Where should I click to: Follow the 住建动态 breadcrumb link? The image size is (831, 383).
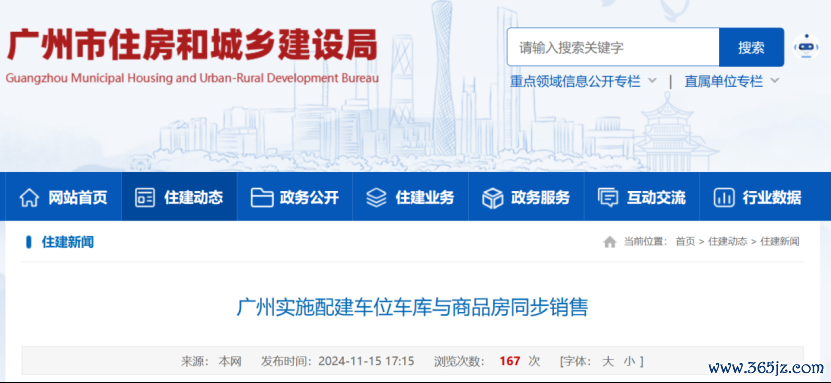click(728, 242)
